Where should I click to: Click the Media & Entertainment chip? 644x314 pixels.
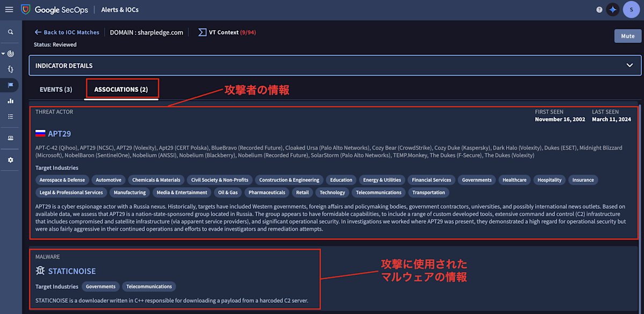tap(182, 192)
